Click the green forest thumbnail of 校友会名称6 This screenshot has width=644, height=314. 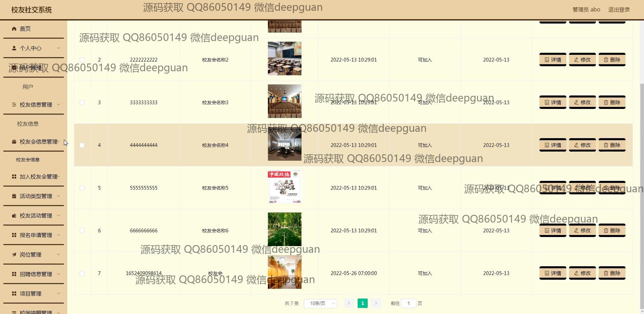coord(285,229)
